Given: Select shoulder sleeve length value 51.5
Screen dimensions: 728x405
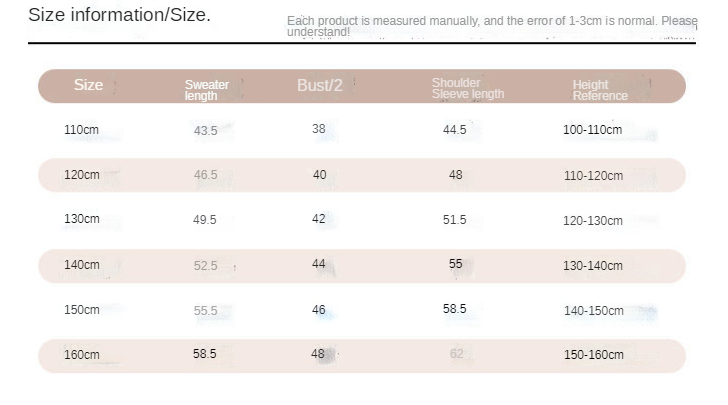Looking at the screenshot, I should (x=455, y=220).
